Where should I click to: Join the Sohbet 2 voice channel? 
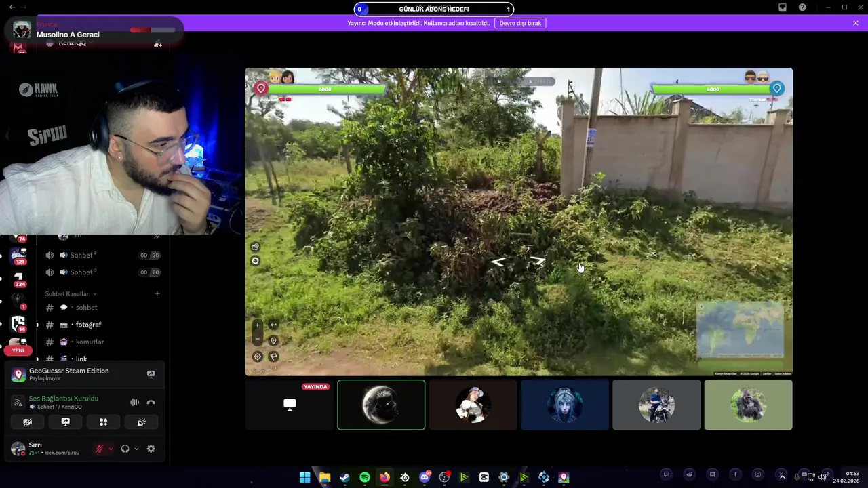[102, 255]
